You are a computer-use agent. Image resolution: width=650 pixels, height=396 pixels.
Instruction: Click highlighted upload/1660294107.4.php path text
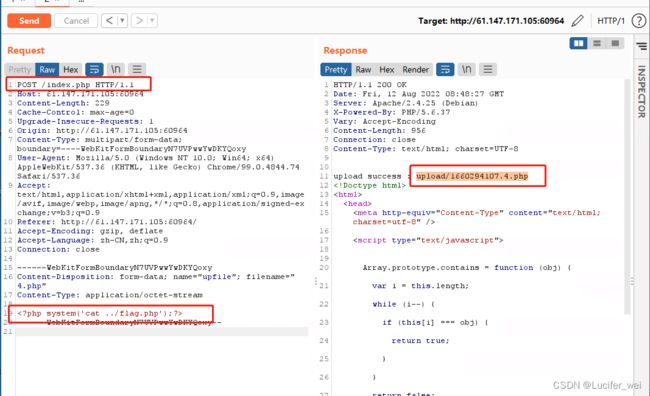[472, 176]
